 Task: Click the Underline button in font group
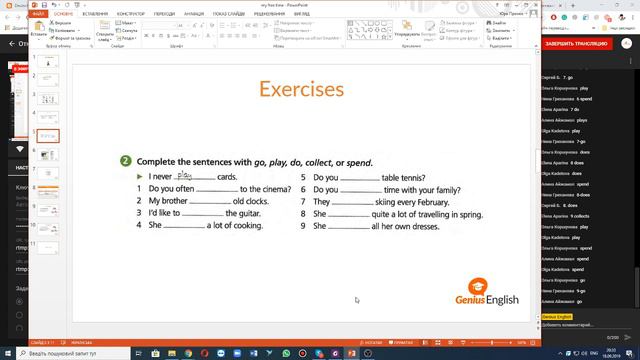161,36
